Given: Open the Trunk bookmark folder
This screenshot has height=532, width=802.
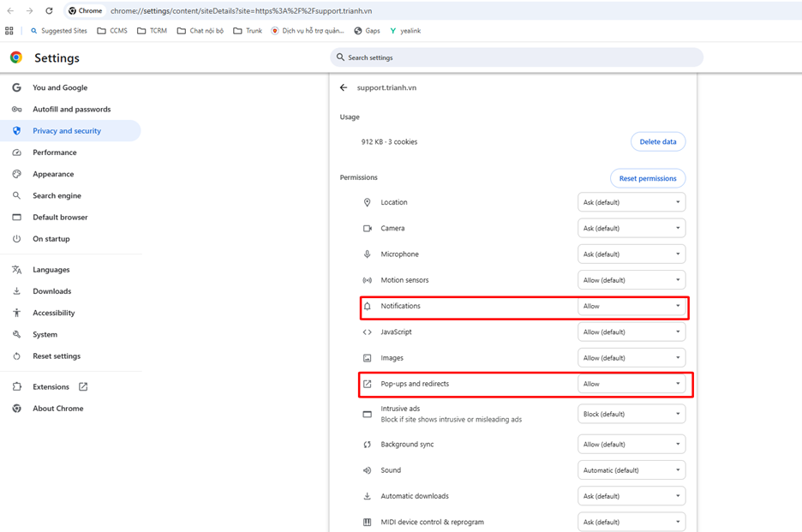Looking at the screenshot, I should click(x=248, y=31).
